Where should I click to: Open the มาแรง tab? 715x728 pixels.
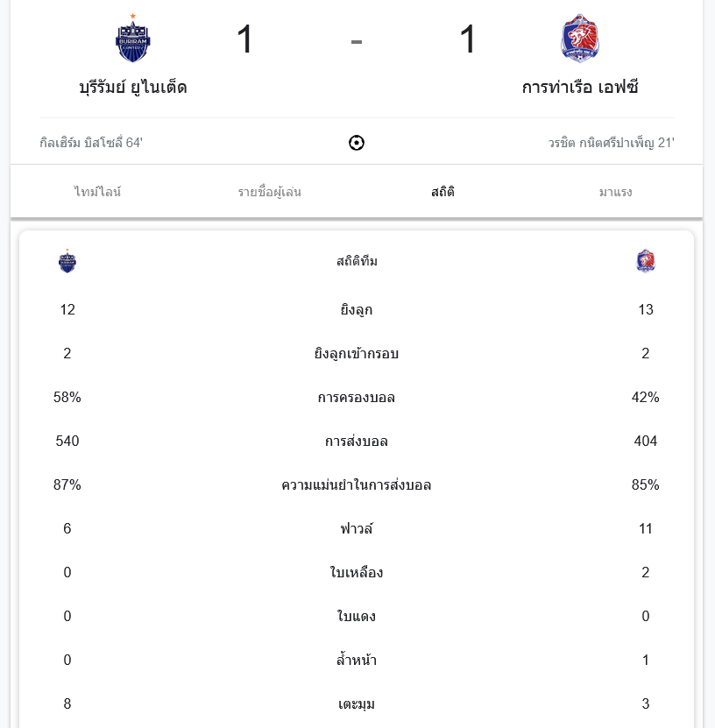click(616, 192)
